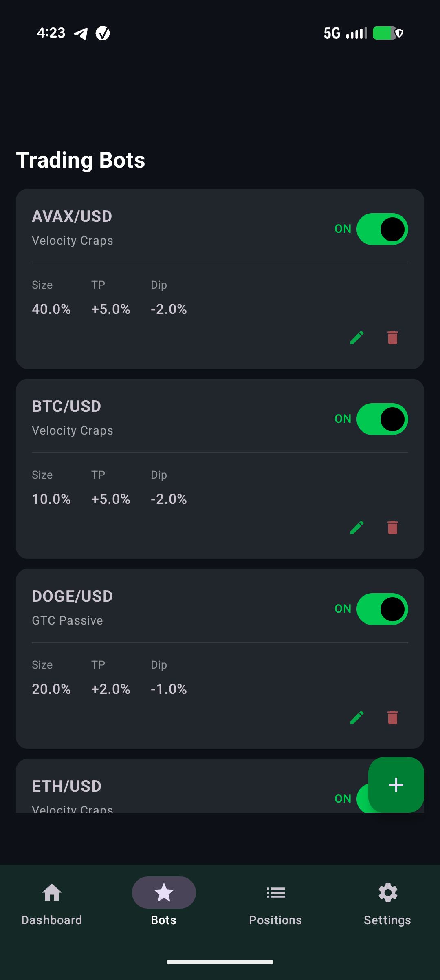Tap the ETH/USD bot card heading
The height and width of the screenshot is (980, 440).
tap(67, 786)
